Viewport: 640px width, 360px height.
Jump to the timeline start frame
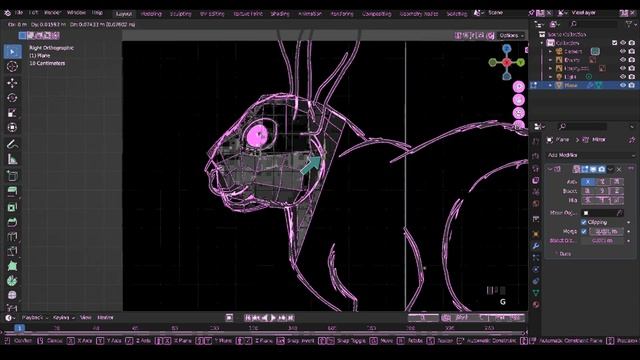248,318
